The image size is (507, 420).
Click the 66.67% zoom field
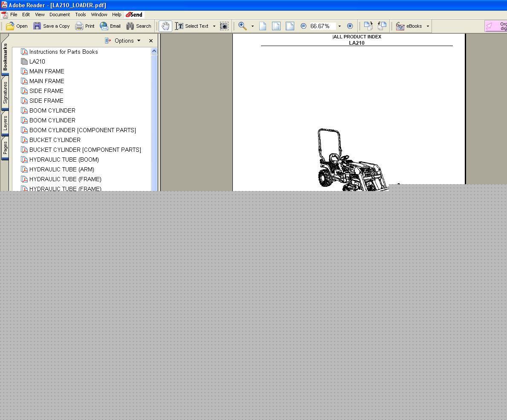[322, 26]
